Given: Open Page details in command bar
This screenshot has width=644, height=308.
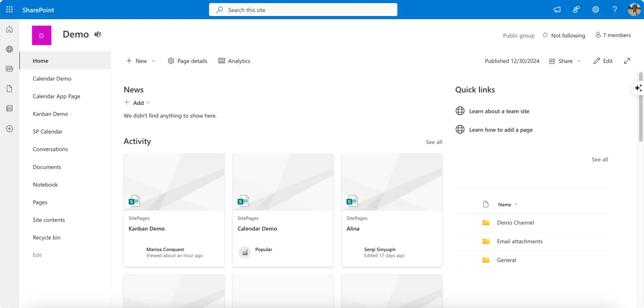Looking at the screenshot, I should coord(187,61).
